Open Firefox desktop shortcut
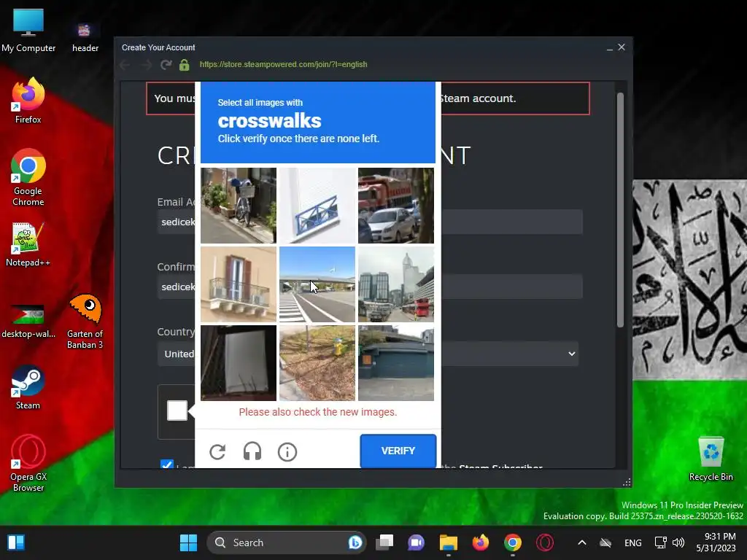 pos(28,101)
